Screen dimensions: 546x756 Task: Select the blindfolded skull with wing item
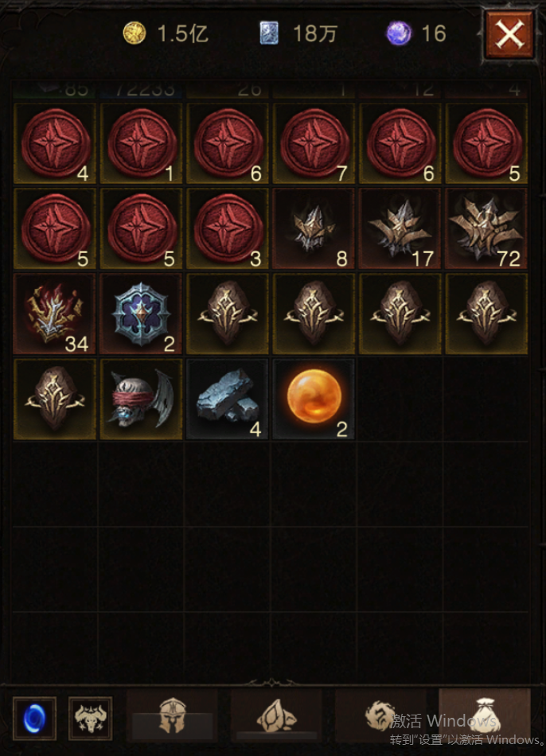(x=142, y=399)
